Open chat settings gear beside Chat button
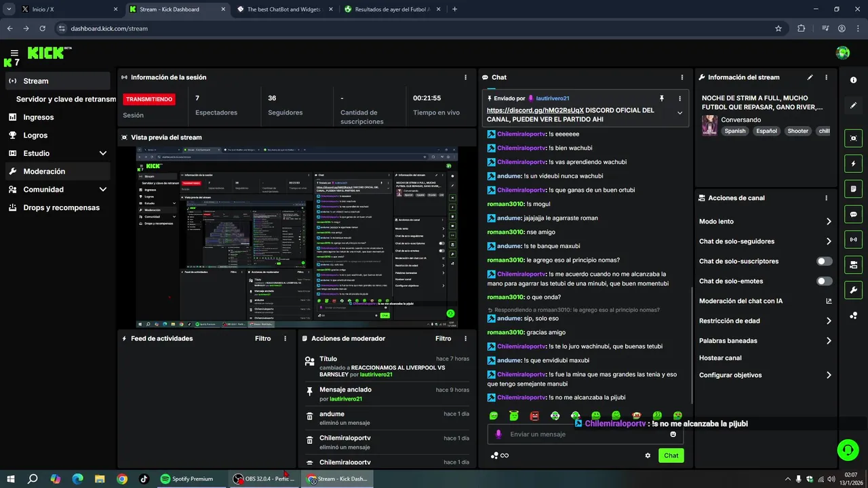Image resolution: width=868 pixels, height=488 pixels. pyautogui.click(x=648, y=455)
